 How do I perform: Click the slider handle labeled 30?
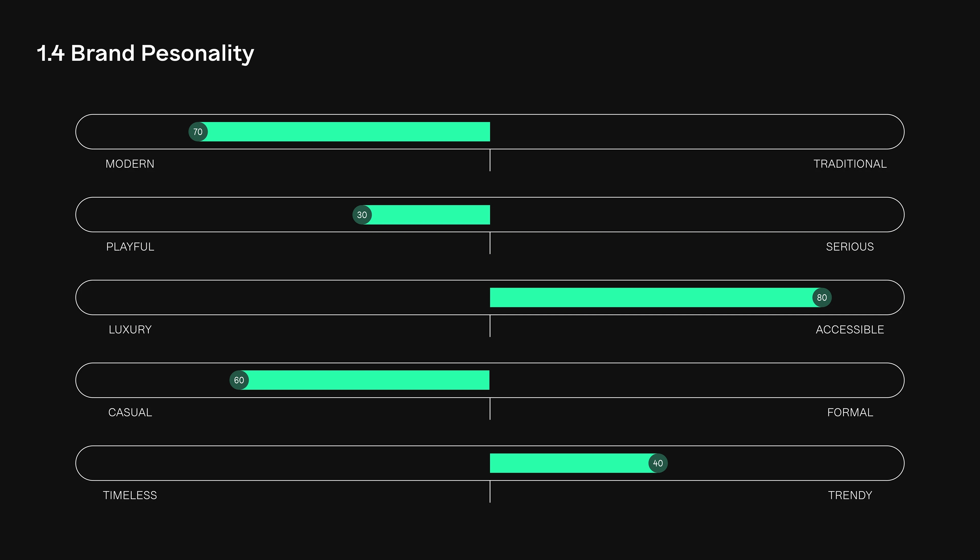(x=362, y=215)
